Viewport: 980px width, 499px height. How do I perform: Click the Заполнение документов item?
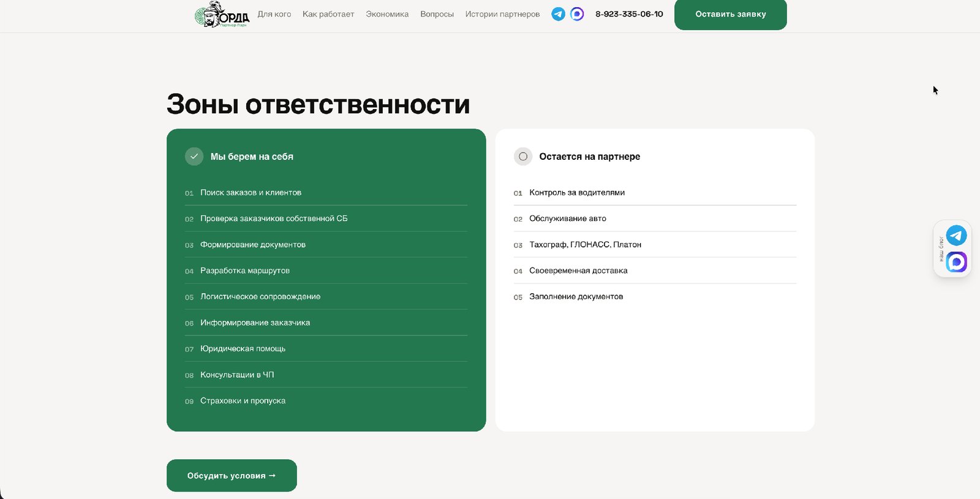[655, 296]
